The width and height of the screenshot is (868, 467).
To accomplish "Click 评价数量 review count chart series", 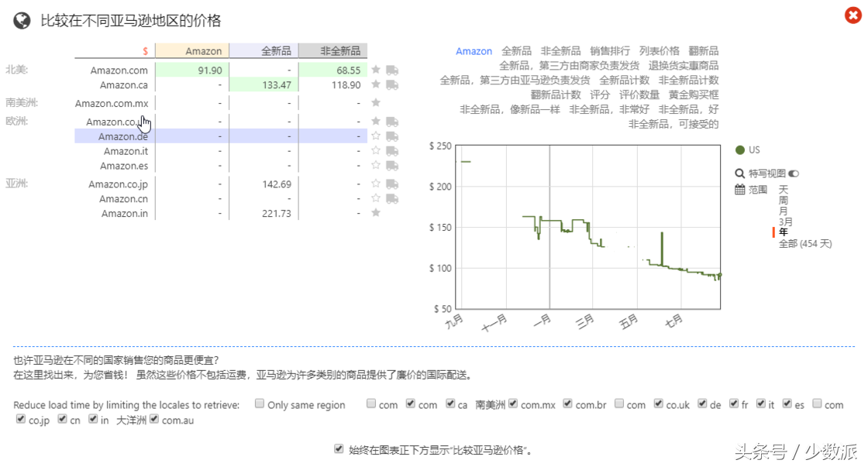I will click(x=639, y=94).
